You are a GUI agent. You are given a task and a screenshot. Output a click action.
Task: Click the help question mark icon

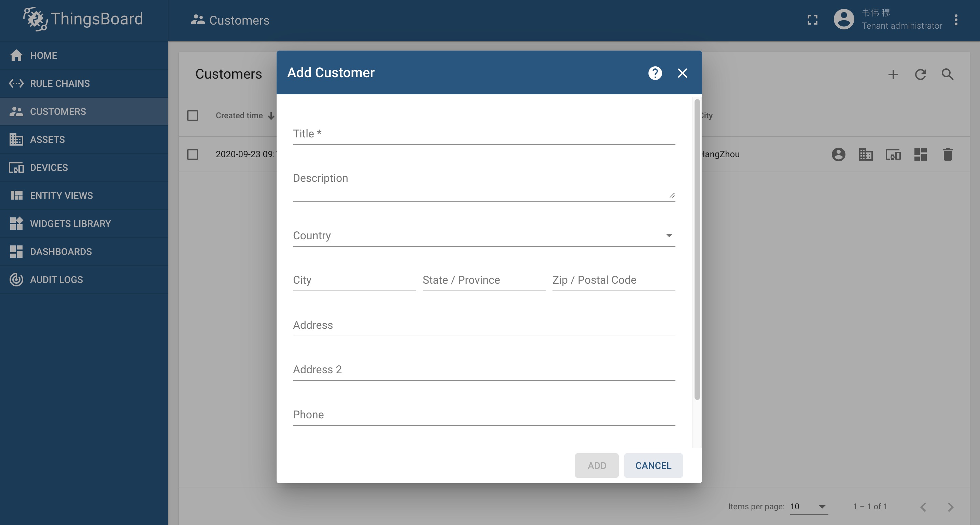(655, 73)
